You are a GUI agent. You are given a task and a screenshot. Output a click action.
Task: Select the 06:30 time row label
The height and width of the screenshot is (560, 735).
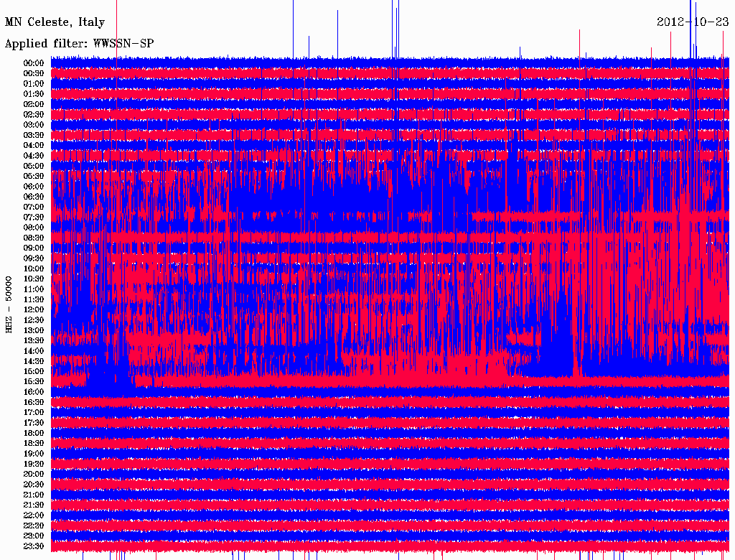coord(34,197)
